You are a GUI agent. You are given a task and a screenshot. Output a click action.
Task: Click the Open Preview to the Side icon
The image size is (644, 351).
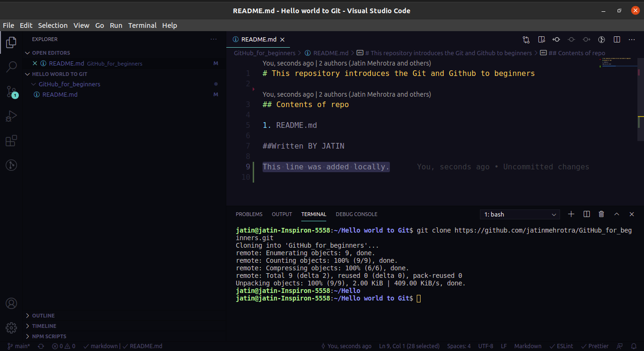[541, 40]
